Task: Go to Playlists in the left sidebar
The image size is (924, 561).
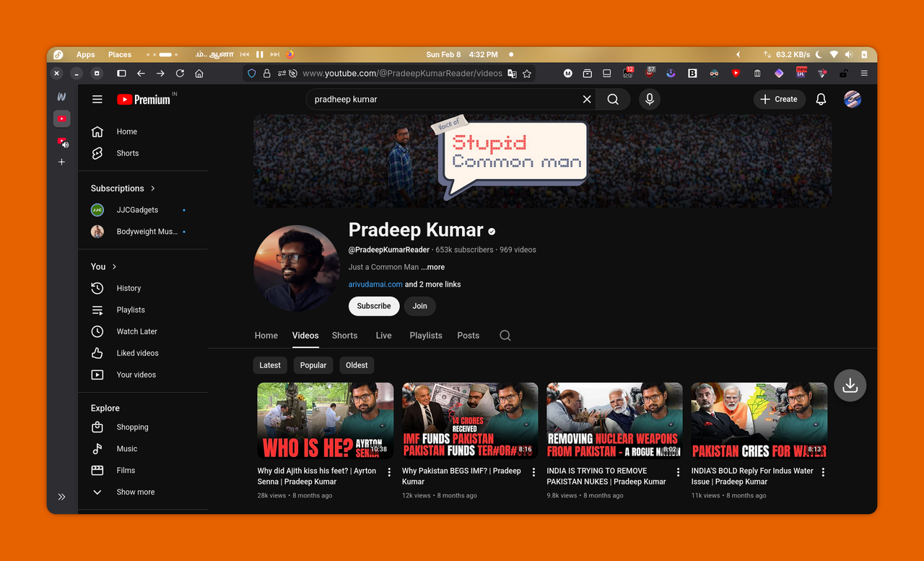Action: click(x=143, y=310)
